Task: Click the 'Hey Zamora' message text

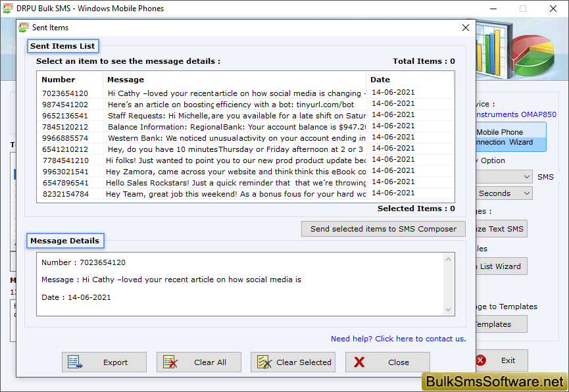Action: click(235, 172)
